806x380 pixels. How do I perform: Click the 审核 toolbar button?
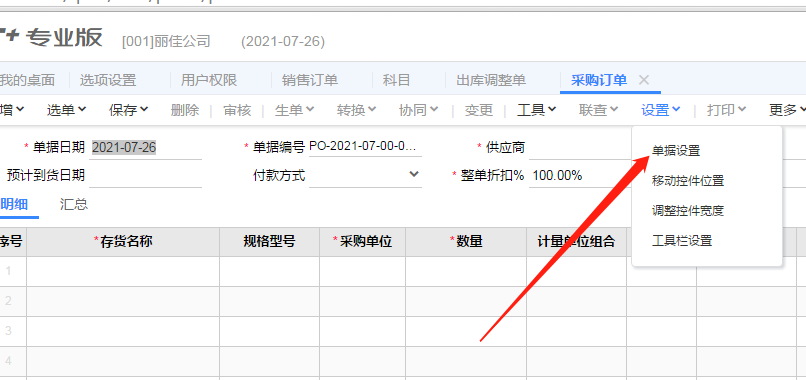[x=237, y=110]
